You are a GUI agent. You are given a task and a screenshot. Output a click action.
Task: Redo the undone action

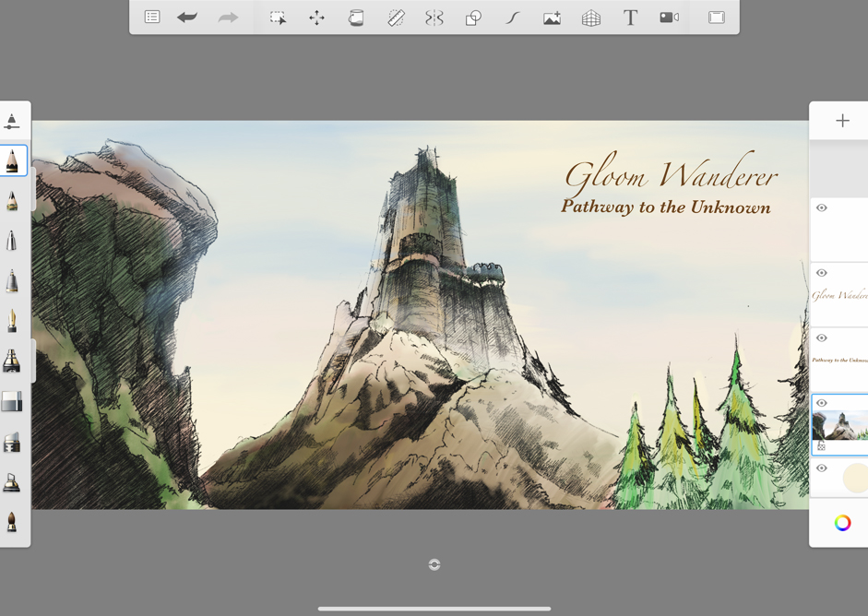228,18
